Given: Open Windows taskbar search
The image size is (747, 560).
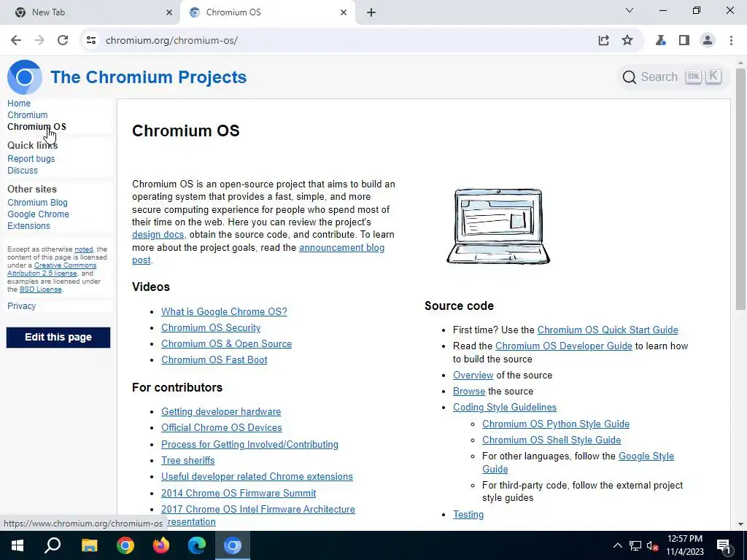Looking at the screenshot, I should [x=53, y=545].
